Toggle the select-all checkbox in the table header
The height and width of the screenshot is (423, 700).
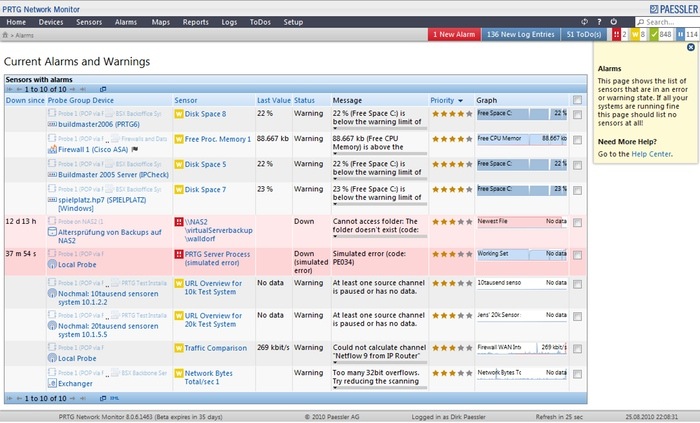tap(577, 100)
